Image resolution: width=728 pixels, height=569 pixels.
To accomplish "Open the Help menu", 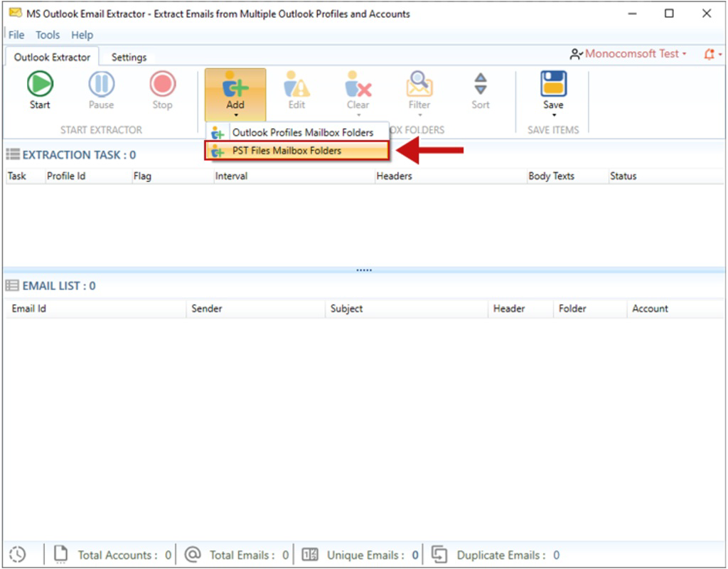I will 82,35.
